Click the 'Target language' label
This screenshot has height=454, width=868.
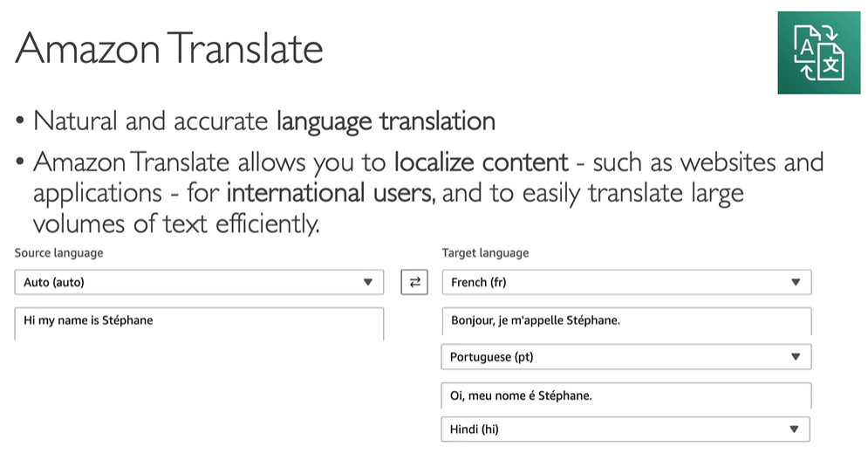click(x=485, y=253)
